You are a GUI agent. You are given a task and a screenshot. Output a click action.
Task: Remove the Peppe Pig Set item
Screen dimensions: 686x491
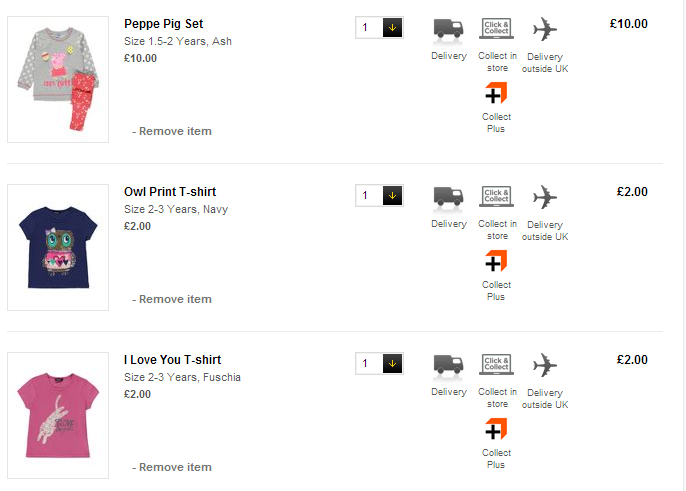click(175, 131)
